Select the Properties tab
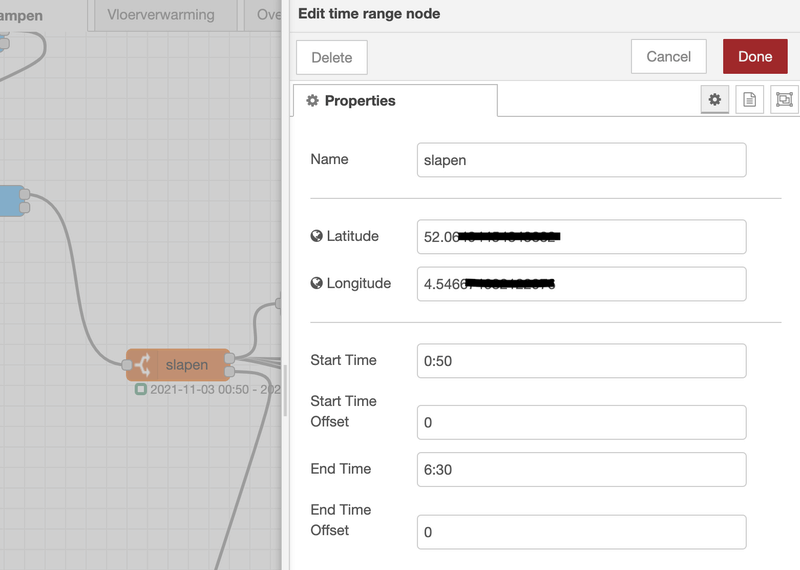Viewport: 800px width, 570px height. (395, 101)
